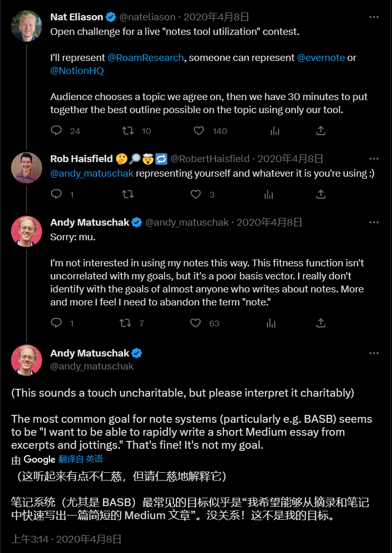Share Nat Eliason's tweet

[x=321, y=131]
